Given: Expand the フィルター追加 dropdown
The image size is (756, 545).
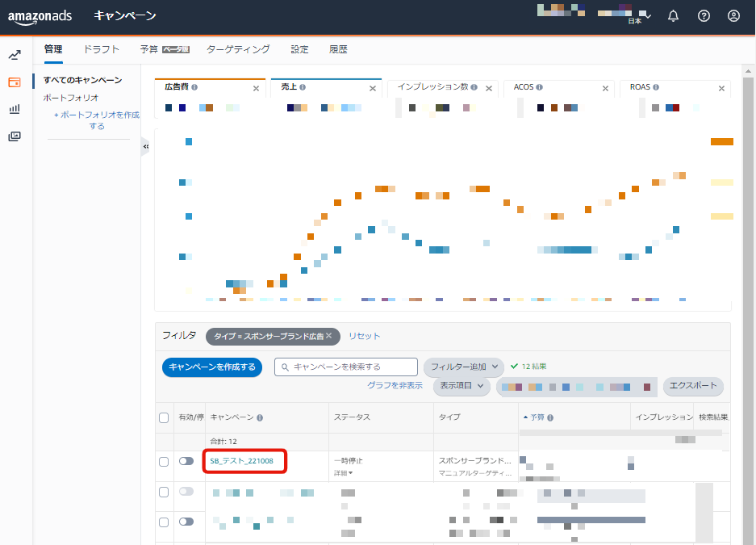Looking at the screenshot, I should (x=463, y=367).
